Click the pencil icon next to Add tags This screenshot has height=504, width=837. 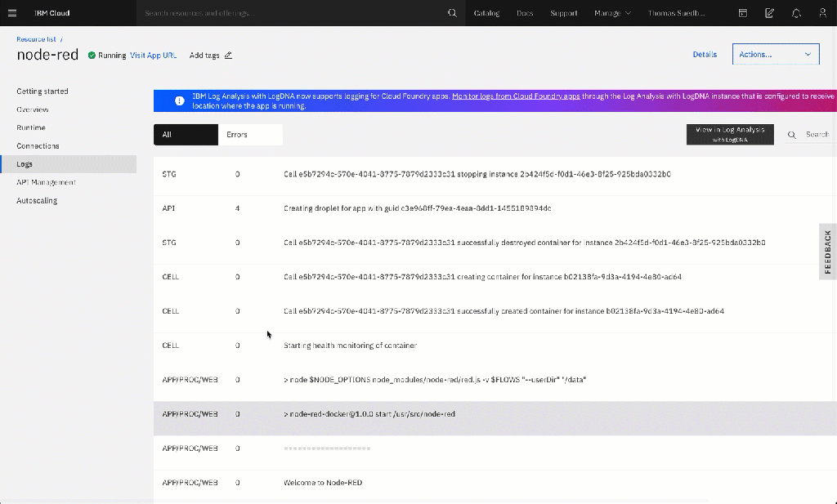tap(229, 56)
